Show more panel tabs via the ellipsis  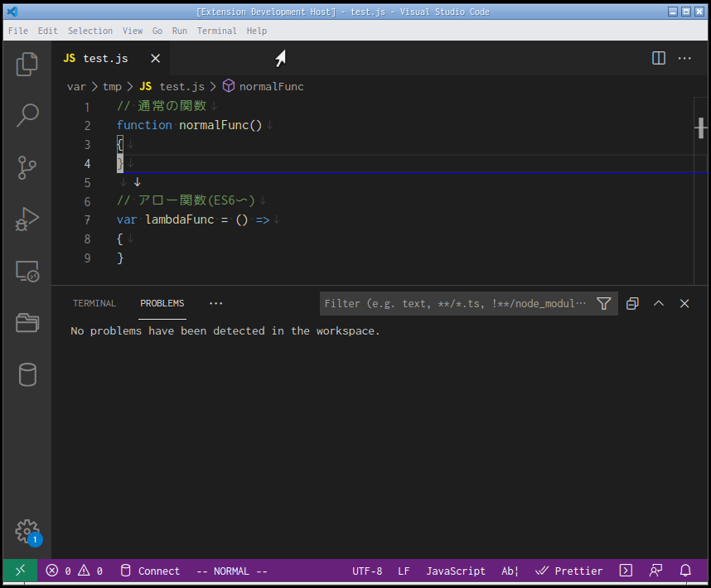(215, 303)
